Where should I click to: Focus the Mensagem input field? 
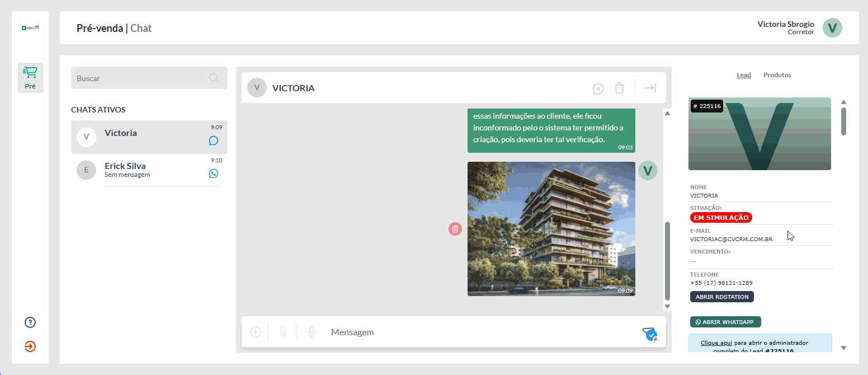(481, 332)
